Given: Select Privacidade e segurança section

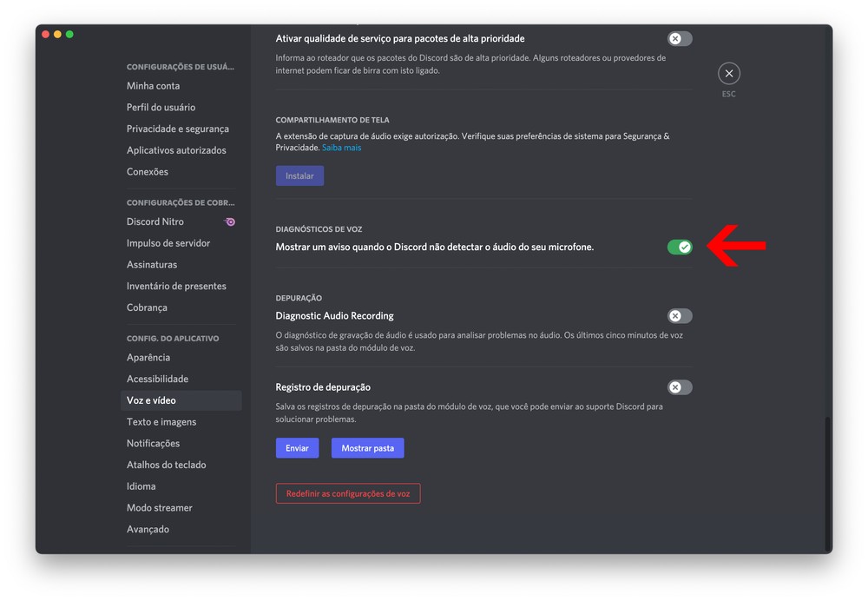Looking at the screenshot, I should coord(178,129).
